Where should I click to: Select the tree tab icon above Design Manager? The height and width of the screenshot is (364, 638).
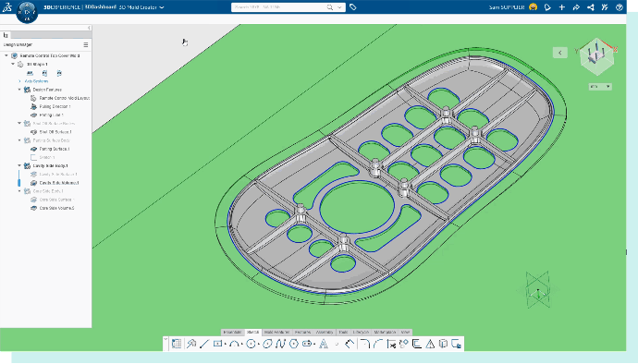pos(6,35)
